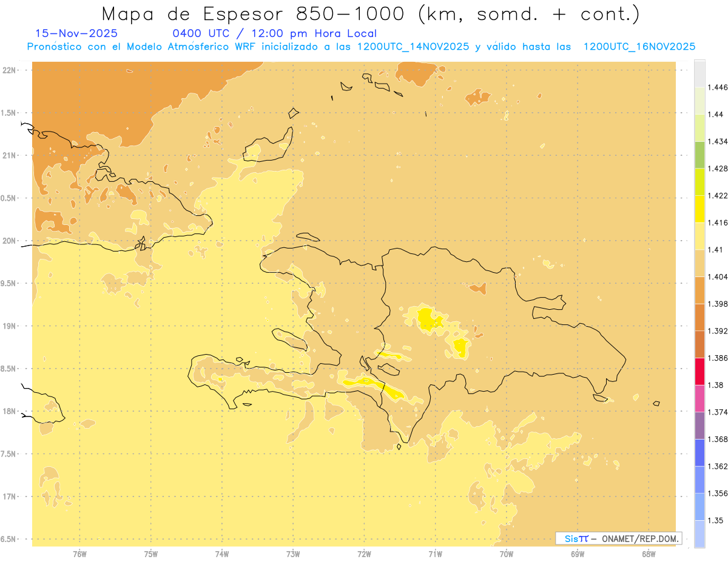Click the "1.362" colorbar value

718,466
